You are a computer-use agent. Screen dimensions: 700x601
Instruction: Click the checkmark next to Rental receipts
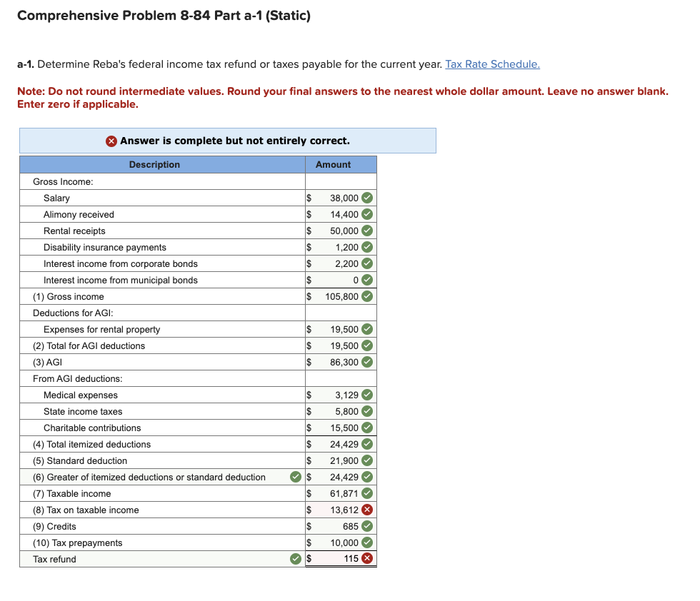(x=366, y=231)
